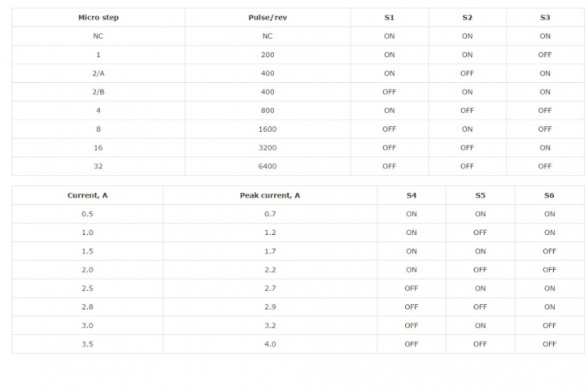Click the 4.0 peak current cell

[270, 344]
